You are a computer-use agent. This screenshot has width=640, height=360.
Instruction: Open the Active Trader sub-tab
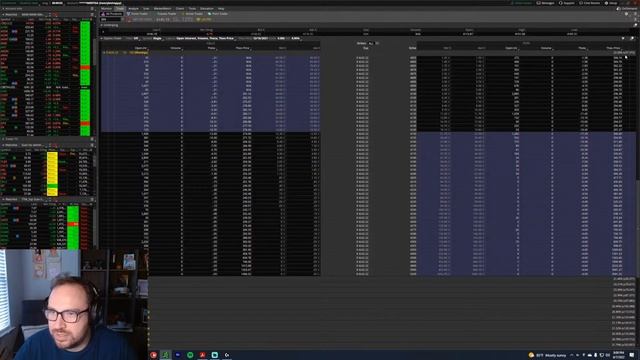tap(192, 14)
